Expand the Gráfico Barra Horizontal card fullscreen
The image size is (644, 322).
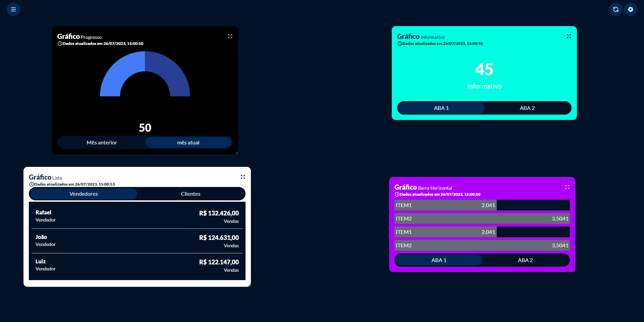567,187
